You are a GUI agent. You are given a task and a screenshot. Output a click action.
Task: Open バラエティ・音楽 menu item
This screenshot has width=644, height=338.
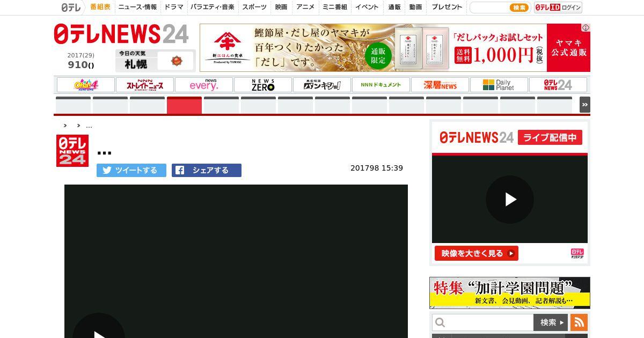tap(213, 7)
